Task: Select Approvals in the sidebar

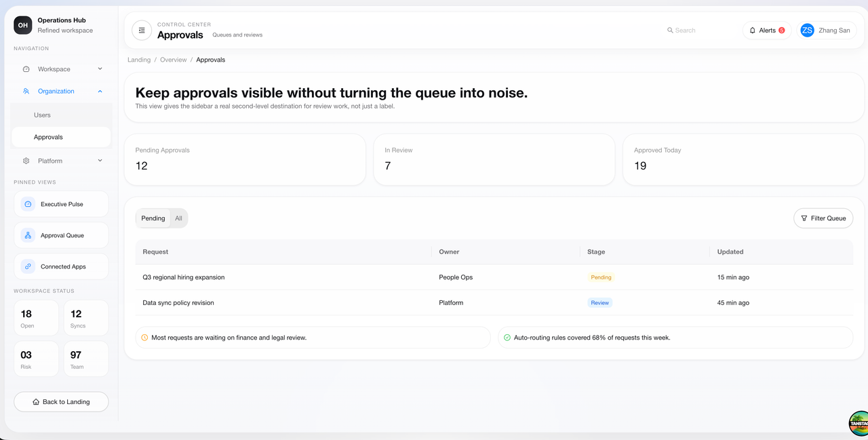Action: pyautogui.click(x=61, y=137)
